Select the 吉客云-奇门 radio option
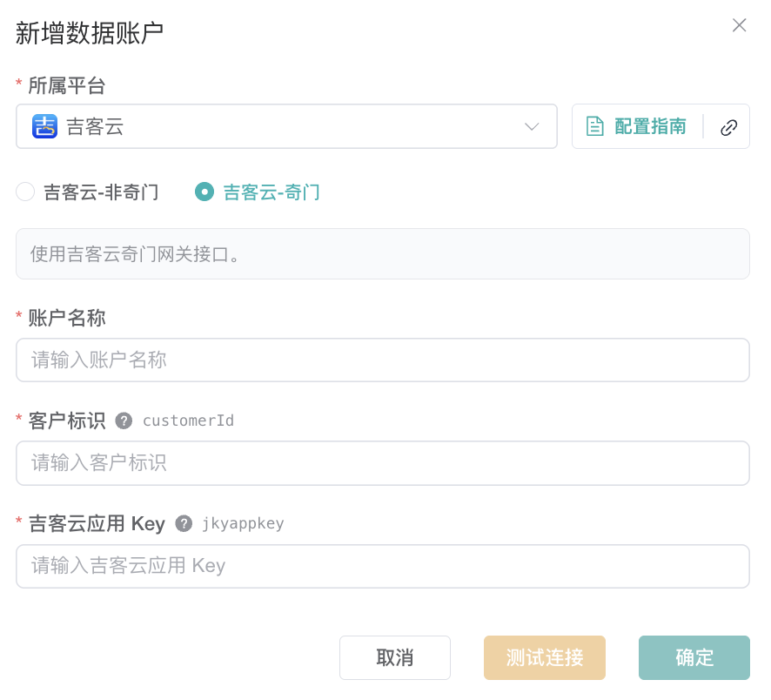 click(258, 192)
